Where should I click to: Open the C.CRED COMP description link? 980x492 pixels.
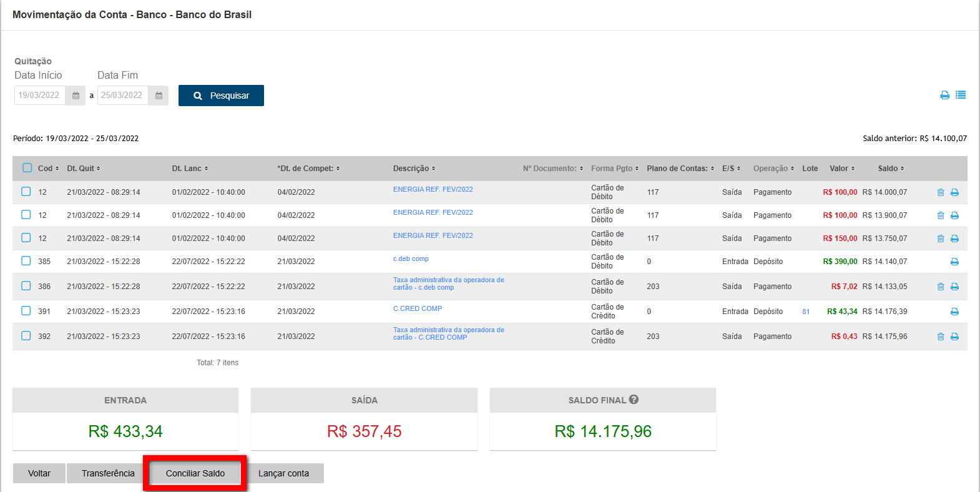tap(418, 308)
